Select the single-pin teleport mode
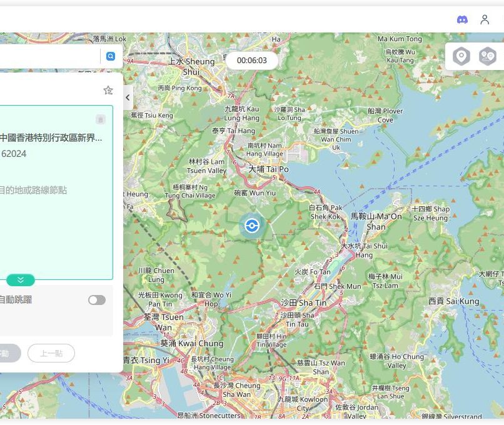504x425 pixels. pyautogui.click(x=461, y=56)
